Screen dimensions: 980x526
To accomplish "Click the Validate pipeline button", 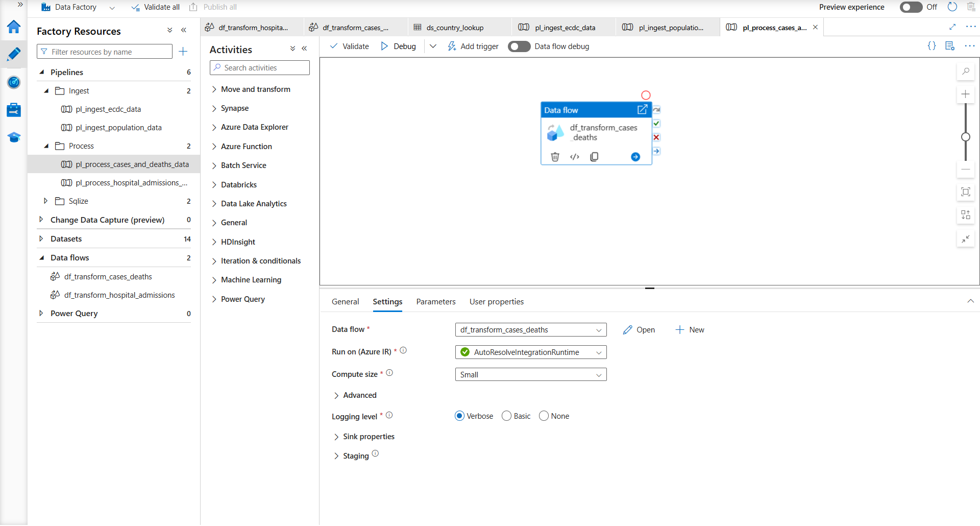I will (350, 46).
